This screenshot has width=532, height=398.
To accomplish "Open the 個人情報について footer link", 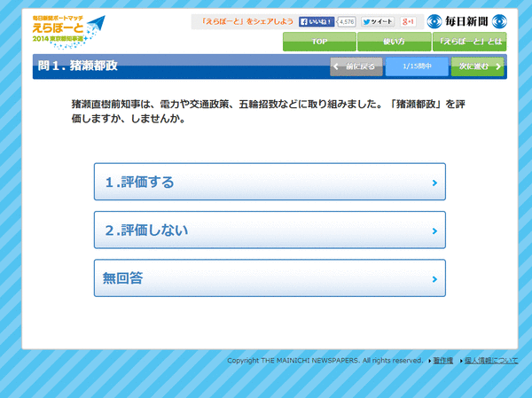I will [491, 361].
